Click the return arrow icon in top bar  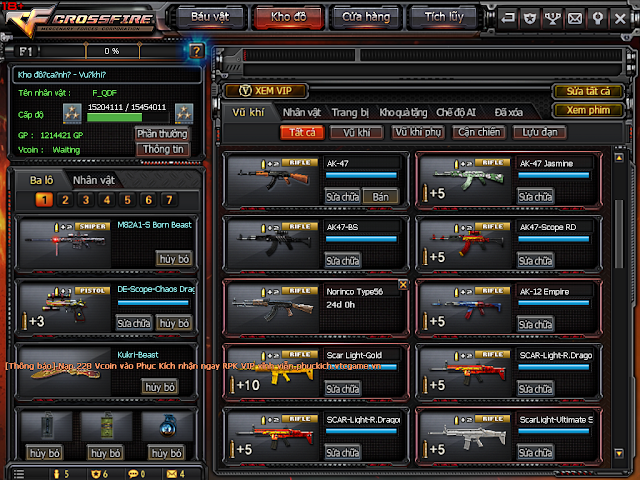pos(508,18)
